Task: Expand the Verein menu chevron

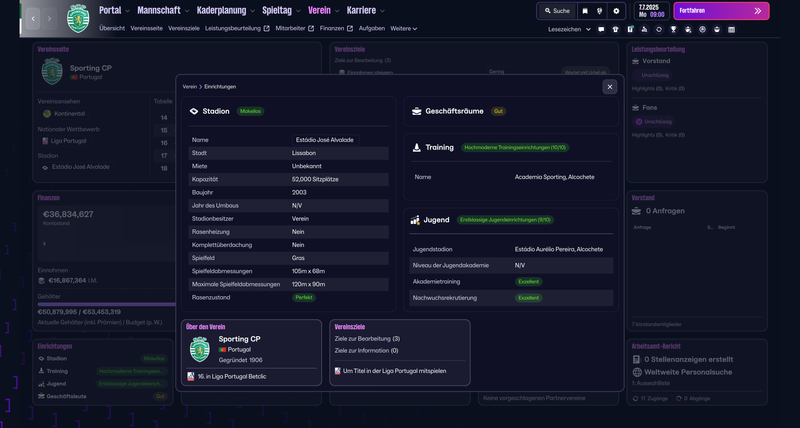Action: click(x=337, y=11)
